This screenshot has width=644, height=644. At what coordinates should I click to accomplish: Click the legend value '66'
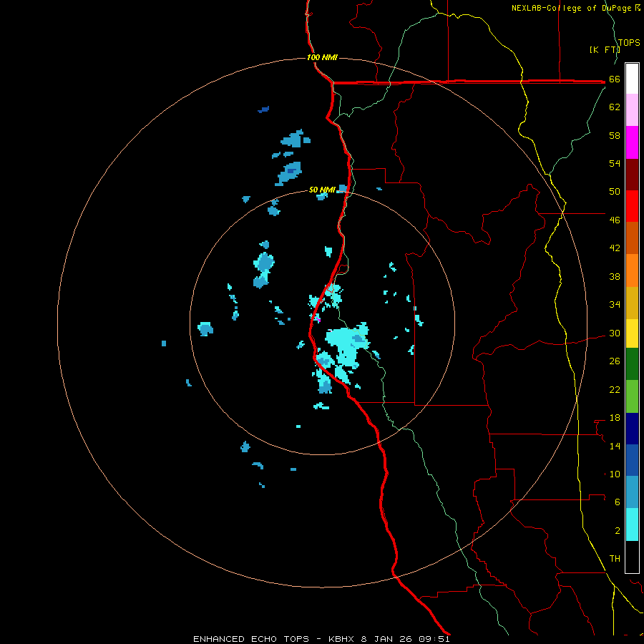(x=615, y=79)
